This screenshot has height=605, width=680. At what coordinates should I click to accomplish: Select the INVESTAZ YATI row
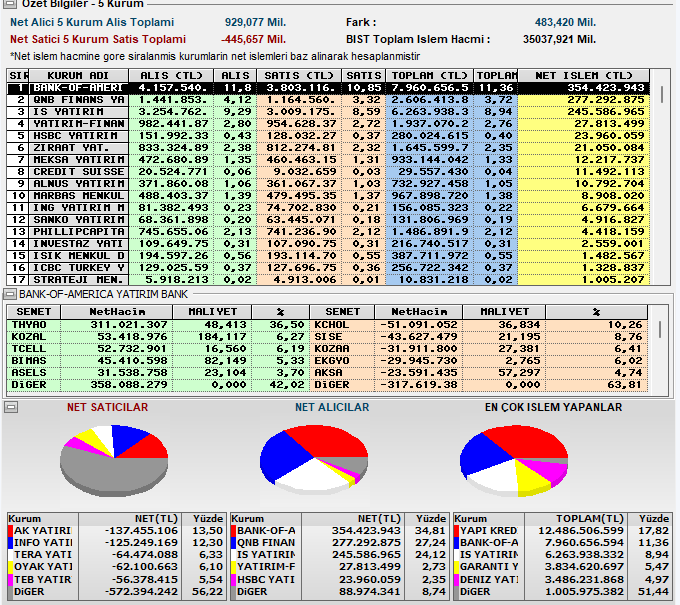click(x=328, y=244)
